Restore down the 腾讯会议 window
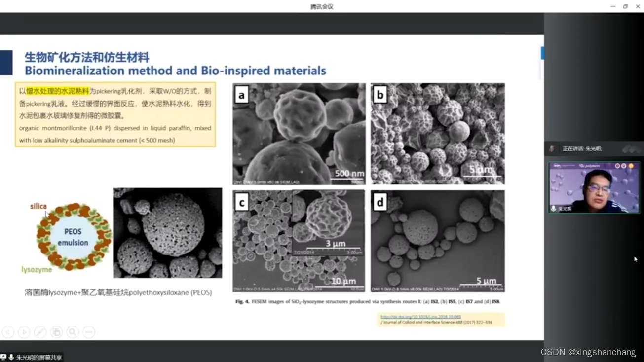 point(625,6)
